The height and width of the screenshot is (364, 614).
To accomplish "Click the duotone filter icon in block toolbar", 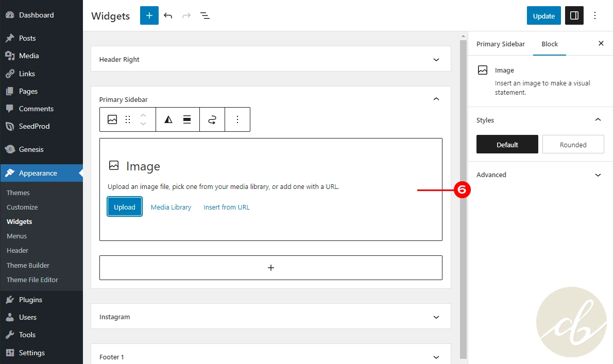I will point(168,119).
